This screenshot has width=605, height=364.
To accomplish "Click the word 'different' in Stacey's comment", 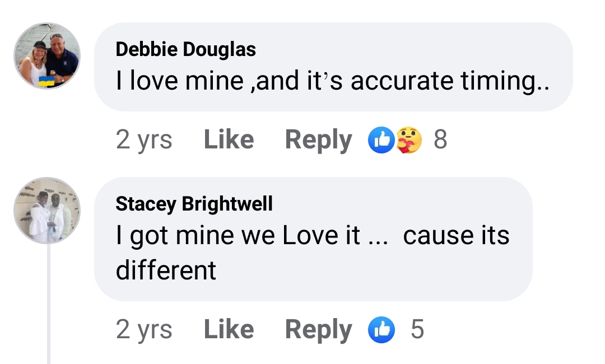I will 166,271.
